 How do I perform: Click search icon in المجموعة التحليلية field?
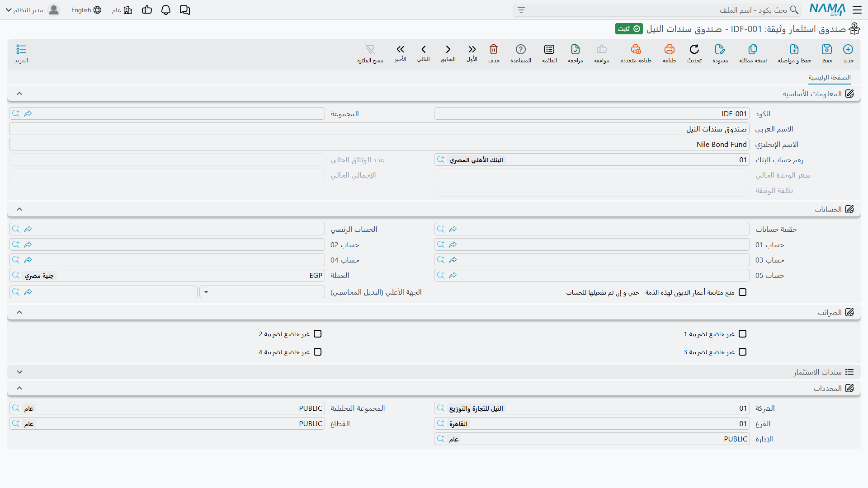(16, 408)
